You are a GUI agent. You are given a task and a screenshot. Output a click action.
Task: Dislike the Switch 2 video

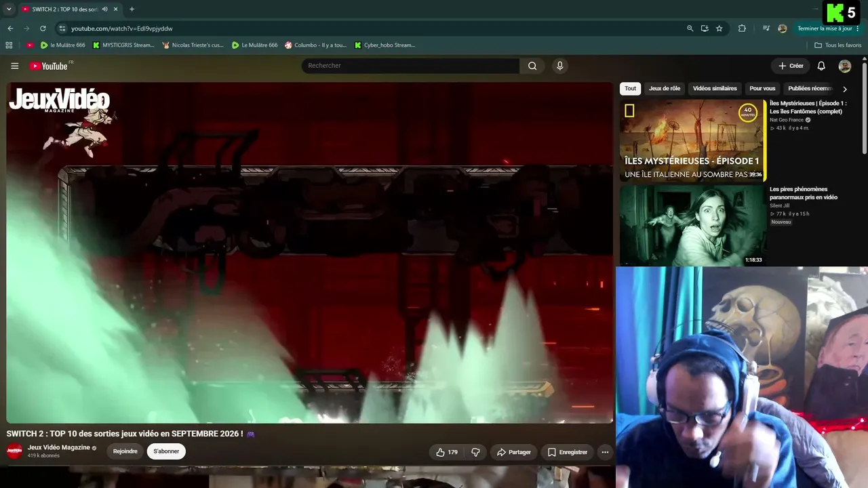(475, 452)
